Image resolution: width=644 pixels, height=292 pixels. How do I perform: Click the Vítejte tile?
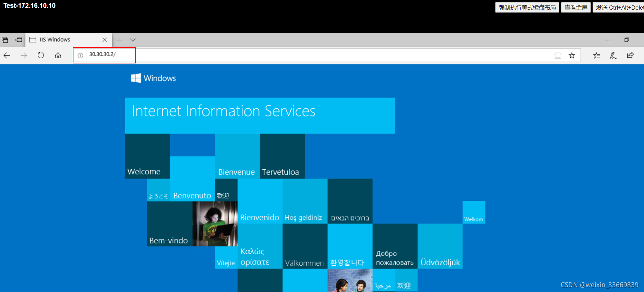[x=226, y=257]
